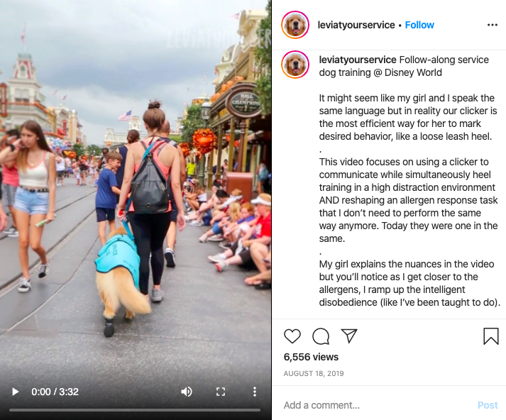Screen dimensions: 506x420
Task: Seek along the video progress bar
Action: [x=135, y=410]
